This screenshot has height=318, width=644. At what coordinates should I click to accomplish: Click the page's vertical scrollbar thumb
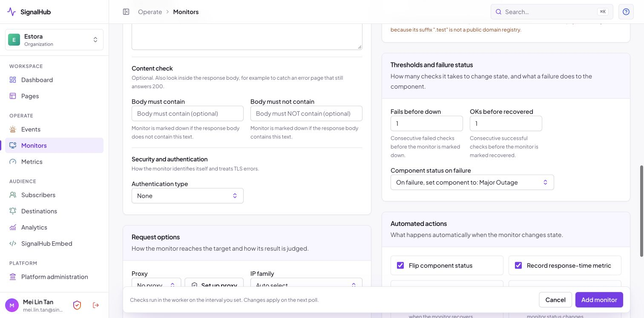pos(642,211)
